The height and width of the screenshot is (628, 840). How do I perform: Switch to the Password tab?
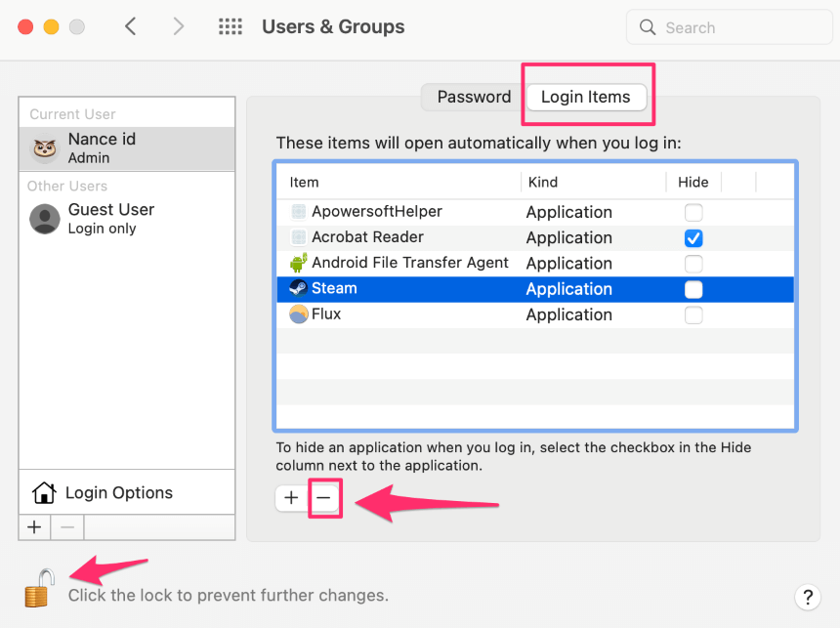[x=474, y=97]
